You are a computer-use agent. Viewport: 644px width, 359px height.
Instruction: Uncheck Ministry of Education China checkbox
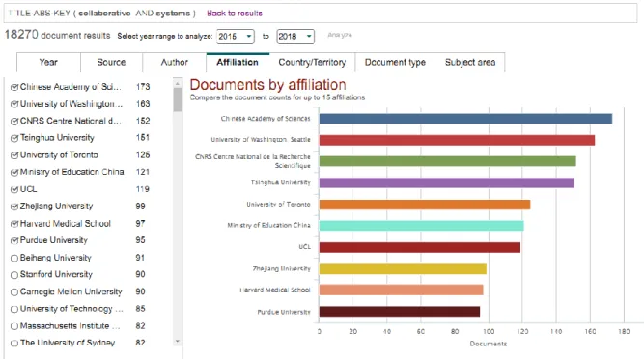pyautogui.click(x=14, y=172)
